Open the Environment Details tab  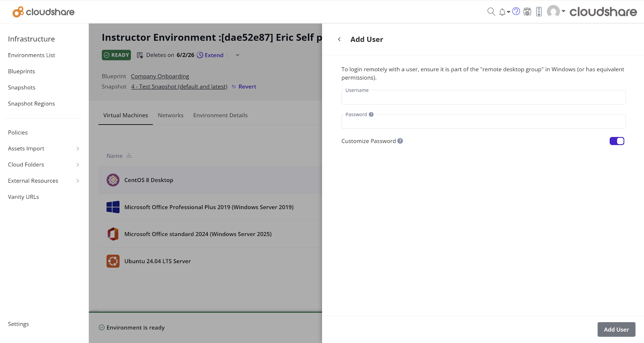pyautogui.click(x=220, y=115)
